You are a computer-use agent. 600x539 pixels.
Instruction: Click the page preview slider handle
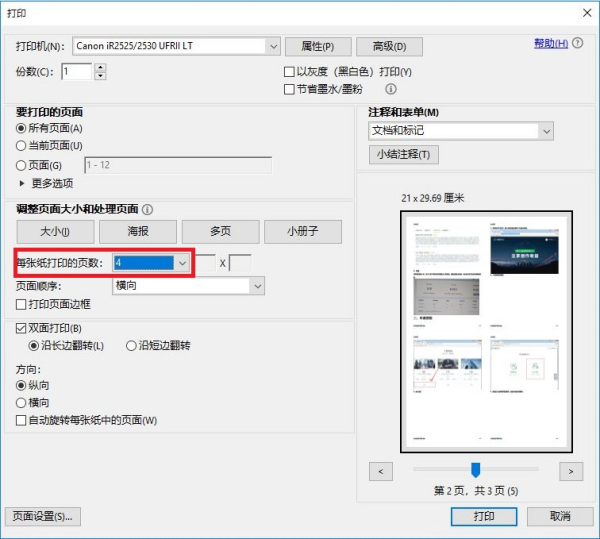point(476,470)
